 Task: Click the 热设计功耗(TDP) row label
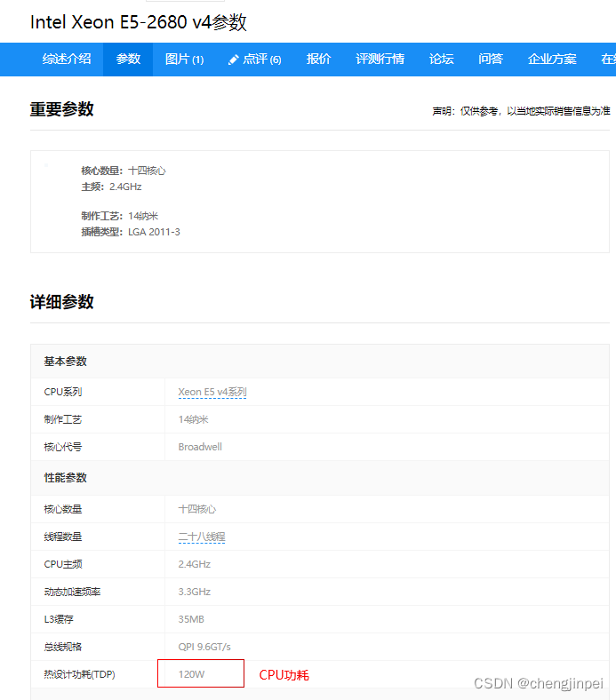[79, 674]
